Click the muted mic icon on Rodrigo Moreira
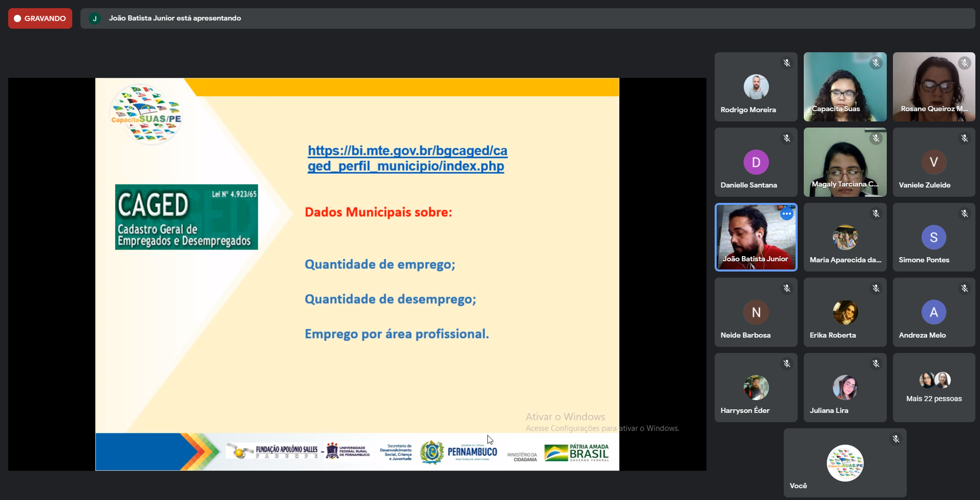Screen dimensions: 980x500 pos(786,63)
